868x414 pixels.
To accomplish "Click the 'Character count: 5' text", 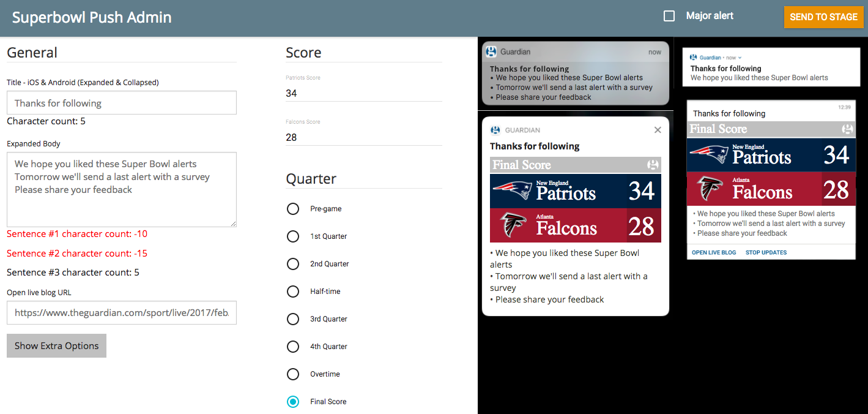I will pos(46,121).
